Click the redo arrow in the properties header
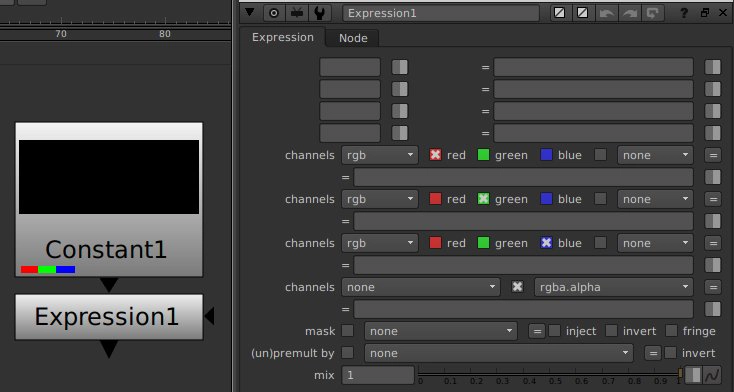The width and height of the screenshot is (734, 392). pos(630,13)
